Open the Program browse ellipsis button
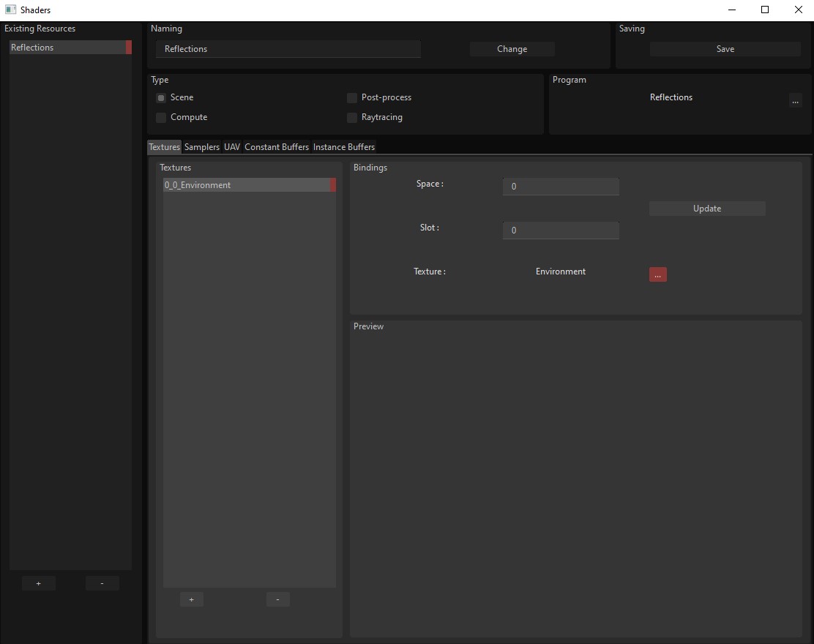 click(x=795, y=101)
